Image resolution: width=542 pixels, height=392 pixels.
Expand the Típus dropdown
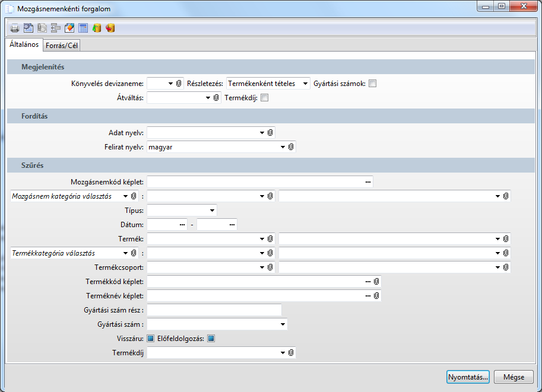tap(212, 210)
